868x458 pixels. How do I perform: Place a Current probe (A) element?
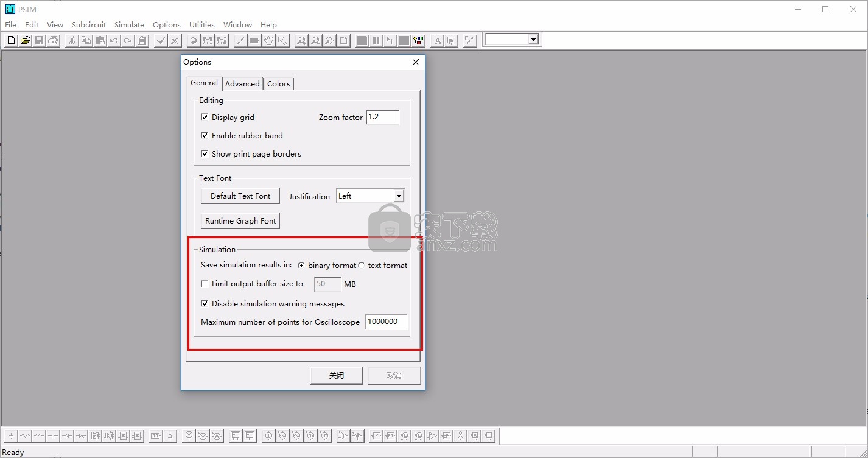(217, 435)
